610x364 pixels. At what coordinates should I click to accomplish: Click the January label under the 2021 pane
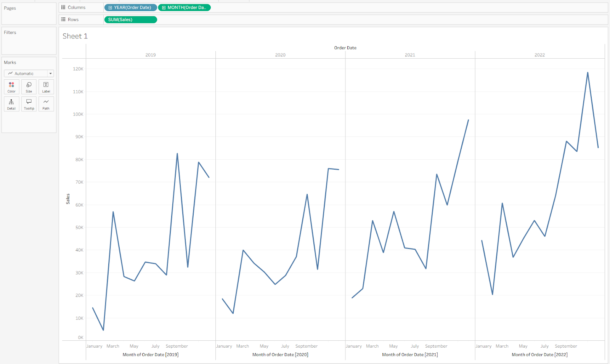pyautogui.click(x=353, y=346)
